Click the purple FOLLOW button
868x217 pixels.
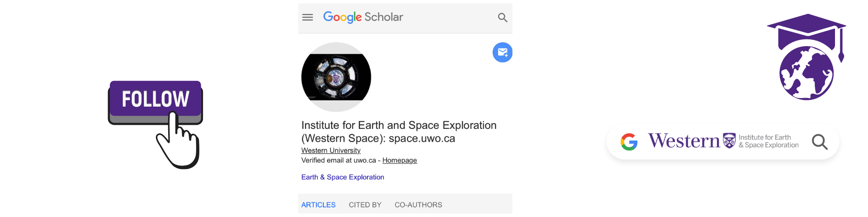(x=155, y=99)
